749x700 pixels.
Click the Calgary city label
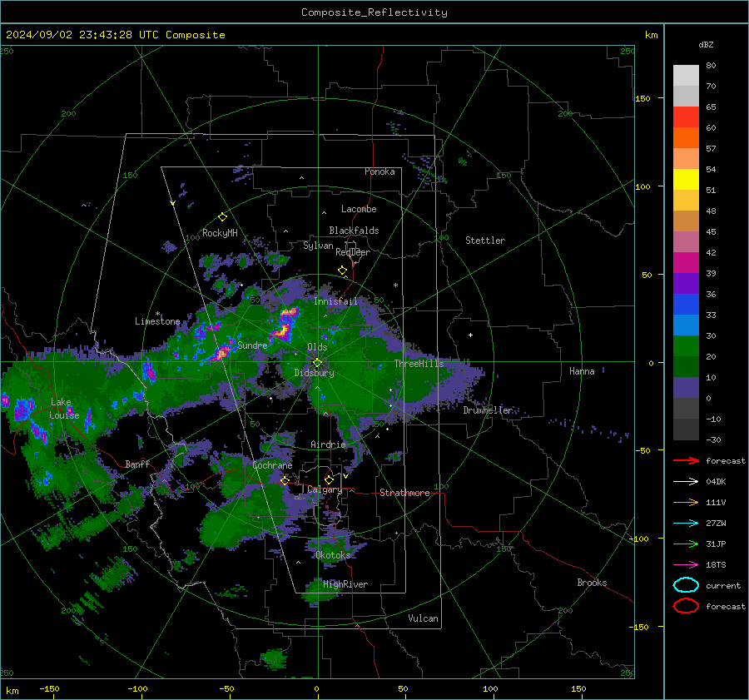pyautogui.click(x=325, y=489)
